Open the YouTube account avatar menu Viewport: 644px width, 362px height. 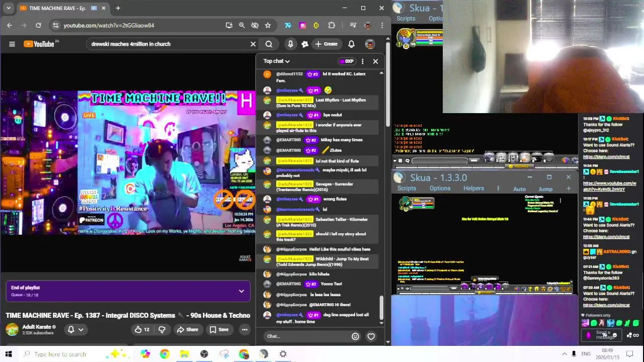(370, 44)
